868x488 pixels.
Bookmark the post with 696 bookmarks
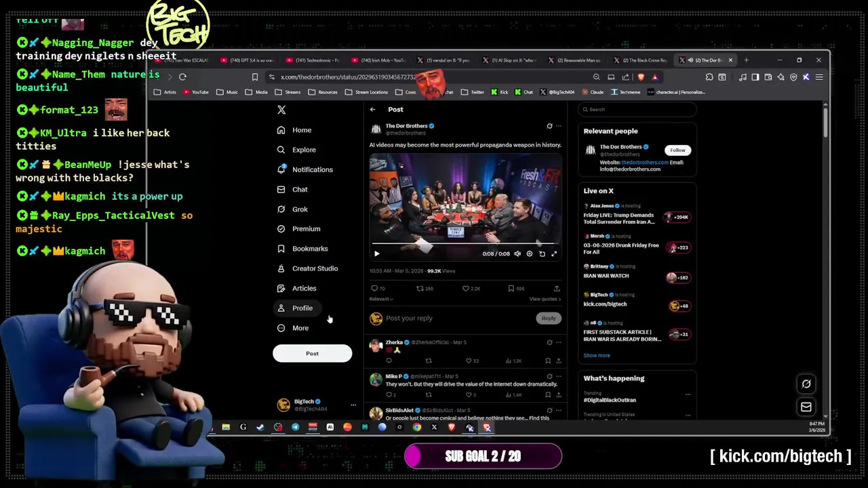coord(516,289)
